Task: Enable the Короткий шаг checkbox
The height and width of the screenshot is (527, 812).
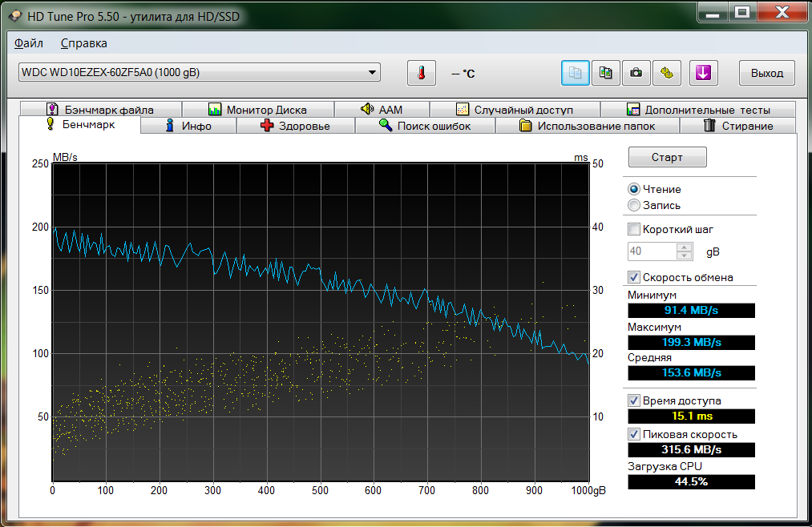Action: pyautogui.click(x=634, y=229)
